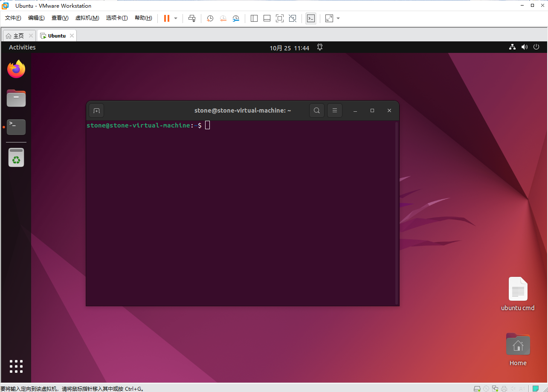548x392 pixels.
Task: Click the stretch guest display icon
Action: click(329, 18)
